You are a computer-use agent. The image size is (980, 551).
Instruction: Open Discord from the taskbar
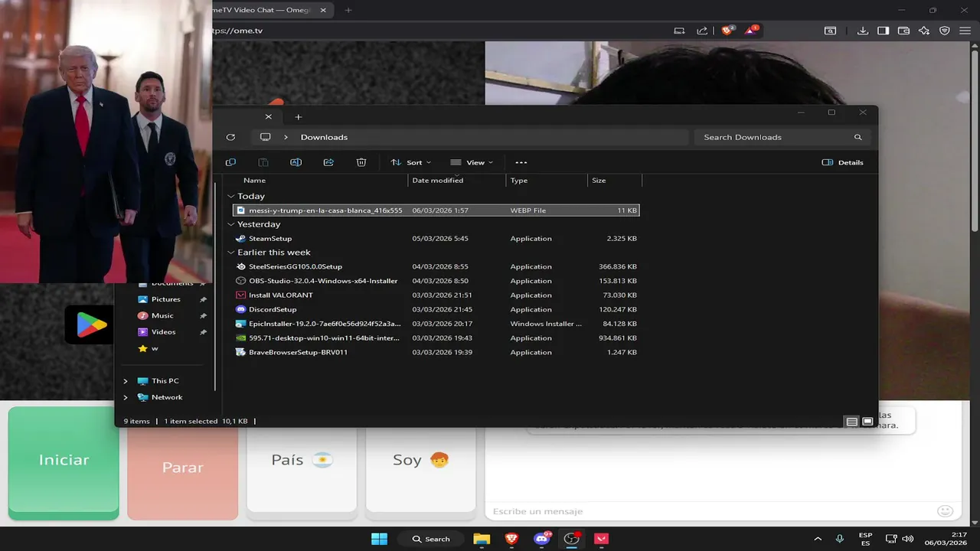(x=541, y=539)
